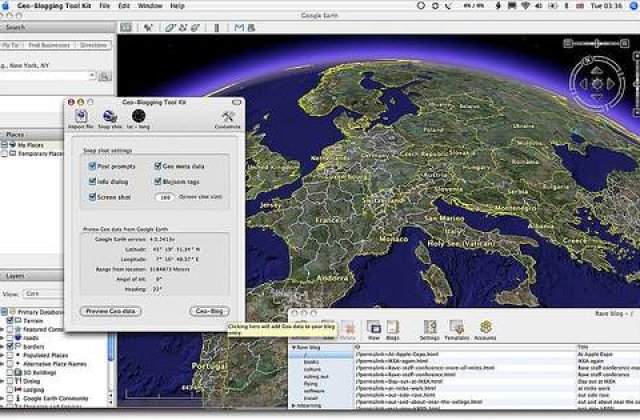The height and width of the screenshot is (420, 640).
Task: Collapse the Rave blog tree node
Action: (292, 347)
